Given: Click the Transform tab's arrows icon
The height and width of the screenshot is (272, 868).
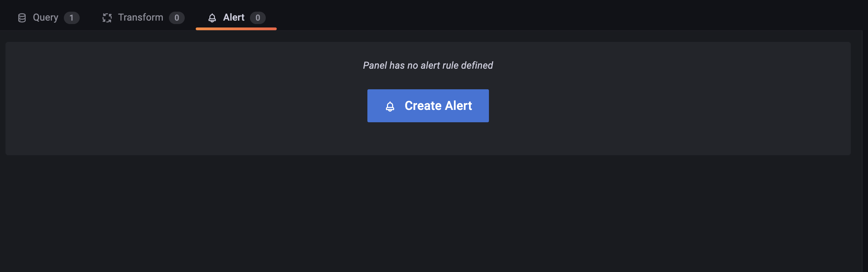Looking at the screenshot, I should pos(107,18).
